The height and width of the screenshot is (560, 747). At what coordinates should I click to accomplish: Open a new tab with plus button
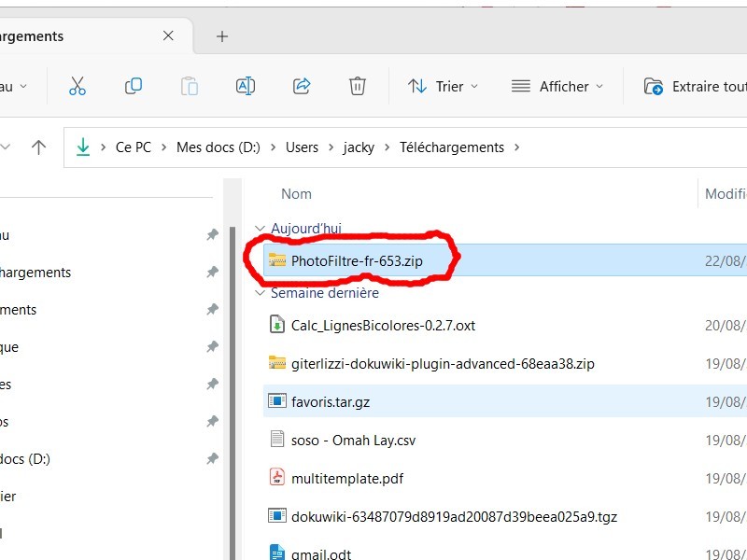point(221,36)
